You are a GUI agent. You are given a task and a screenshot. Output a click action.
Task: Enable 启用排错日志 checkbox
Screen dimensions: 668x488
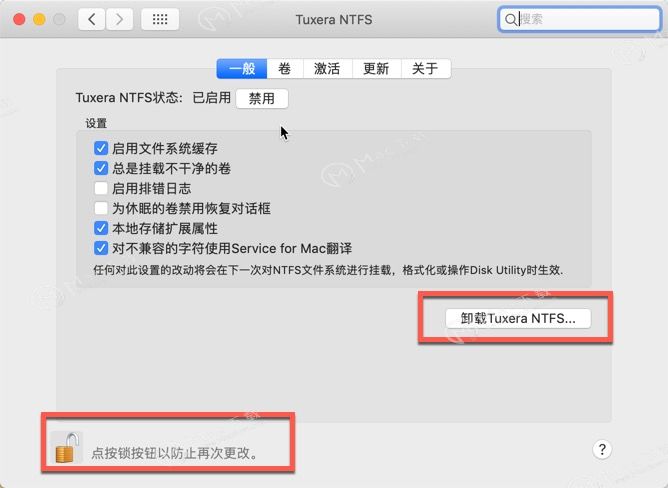pyautogui.click(x=101, y=188)
